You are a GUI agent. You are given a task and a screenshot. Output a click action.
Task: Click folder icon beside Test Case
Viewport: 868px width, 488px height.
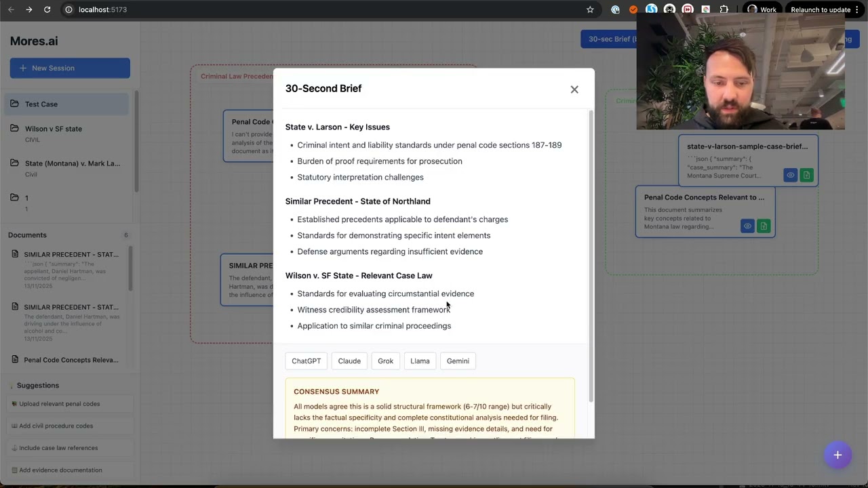click(15, 104)
